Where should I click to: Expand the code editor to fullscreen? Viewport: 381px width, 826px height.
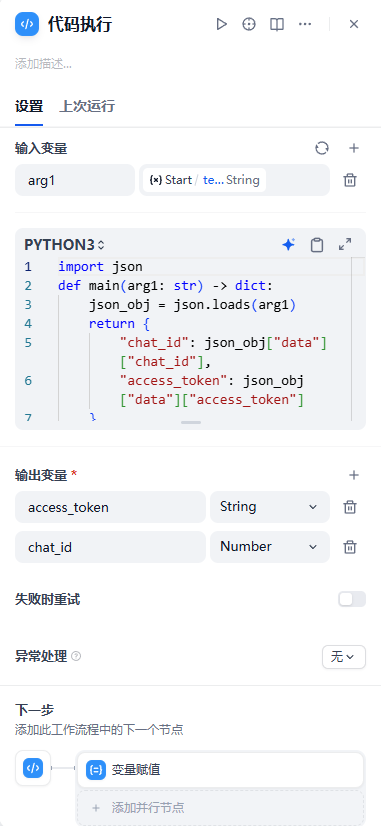click(x=345, y=244)
